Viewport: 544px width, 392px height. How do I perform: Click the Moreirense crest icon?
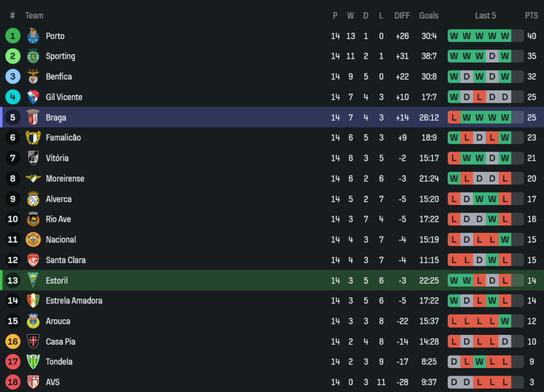coord(33,178)
